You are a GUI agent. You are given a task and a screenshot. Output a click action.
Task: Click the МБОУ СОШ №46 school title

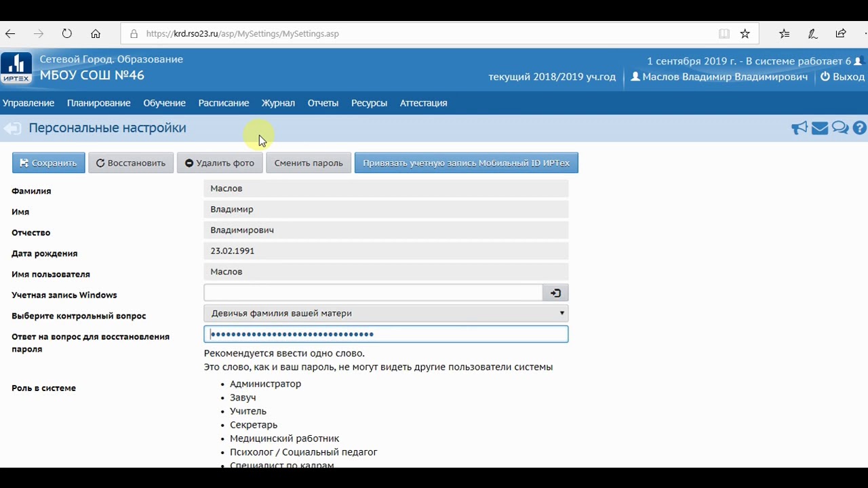[92, 75]
